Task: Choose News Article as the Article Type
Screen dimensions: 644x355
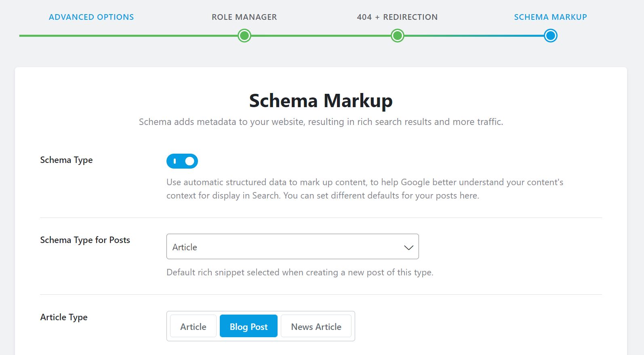Action: tap(316, 326)
